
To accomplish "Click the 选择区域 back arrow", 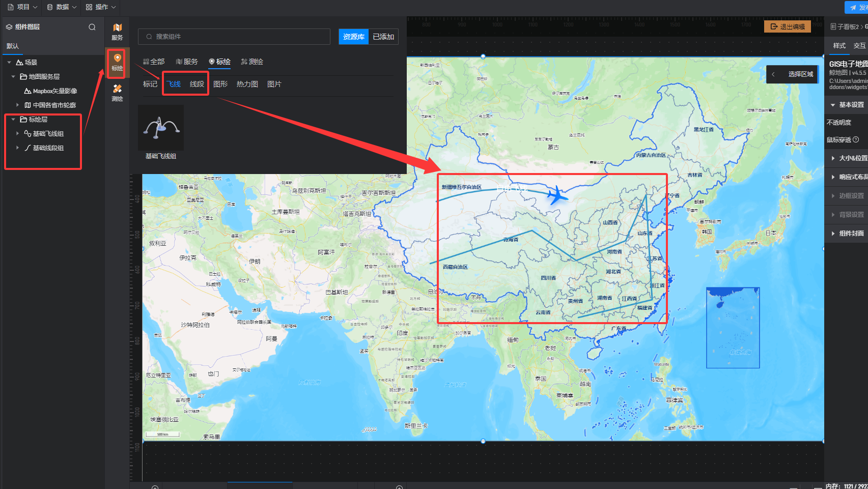I will coord(773,74).
